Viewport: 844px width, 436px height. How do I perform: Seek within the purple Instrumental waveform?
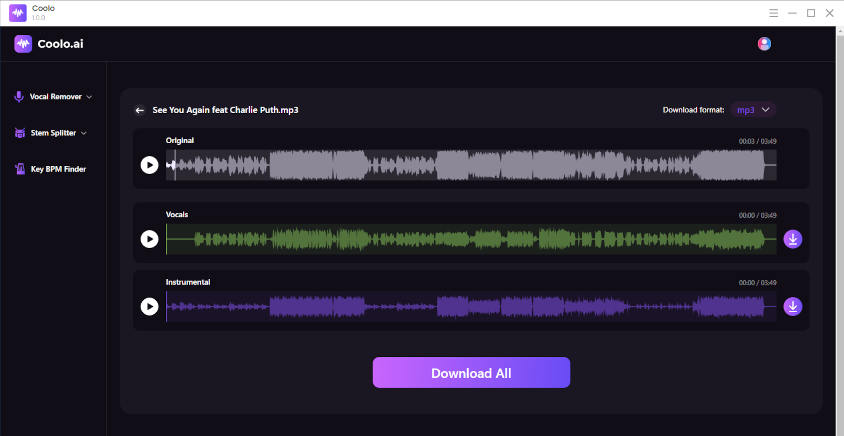tap(471, 306)
